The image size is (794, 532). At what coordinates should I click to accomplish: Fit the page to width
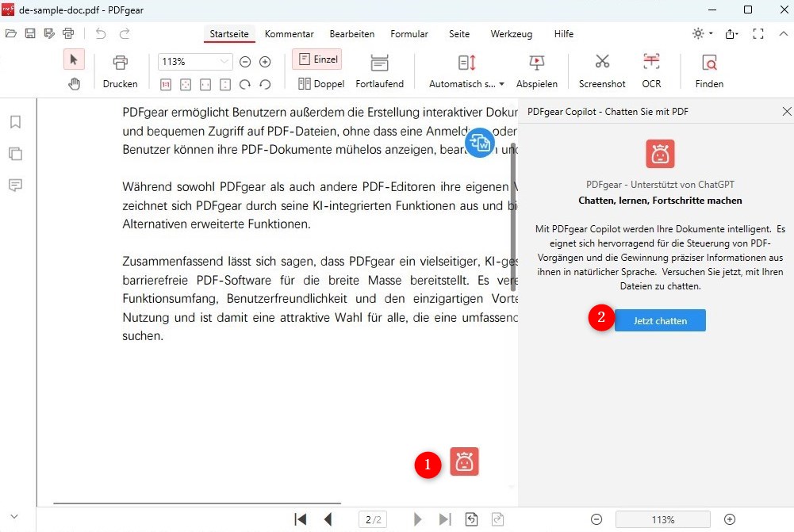pyautogui.click(x=205, y=85)
